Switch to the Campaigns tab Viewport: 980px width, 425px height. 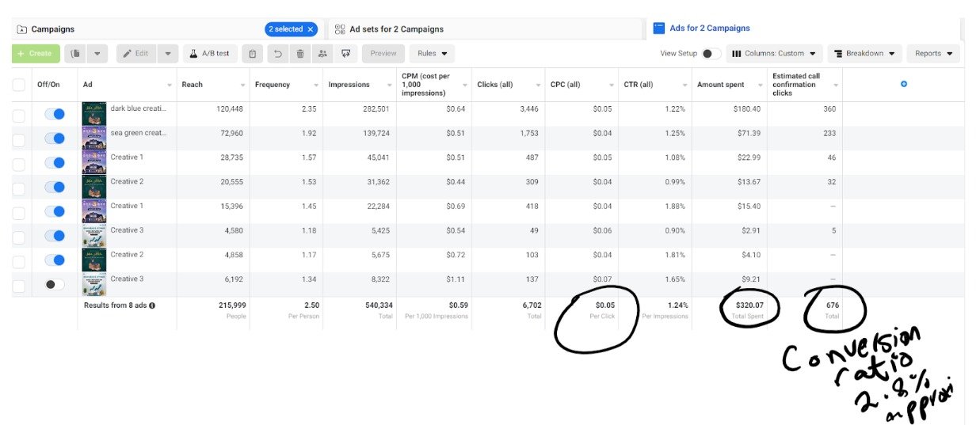pos(52,29)
